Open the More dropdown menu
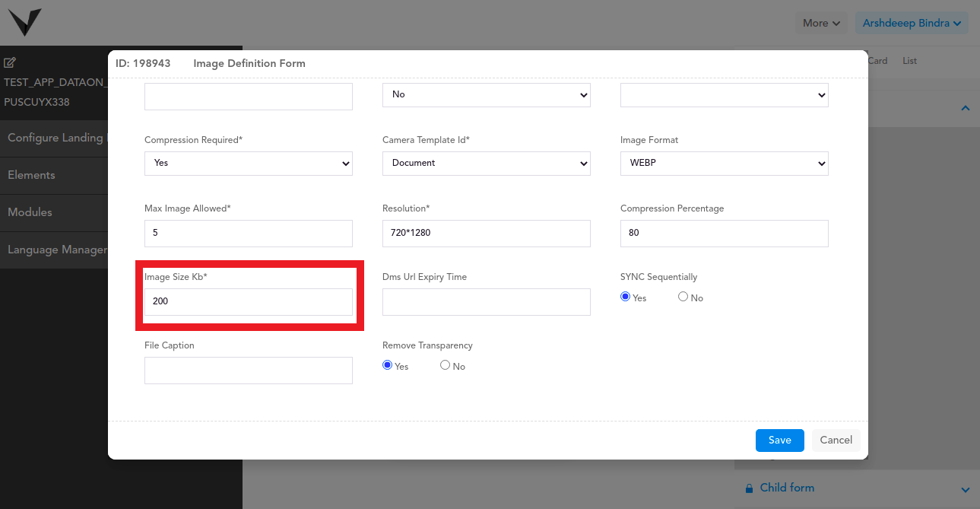This screenshot has width=980, height=509. (821, 23)
